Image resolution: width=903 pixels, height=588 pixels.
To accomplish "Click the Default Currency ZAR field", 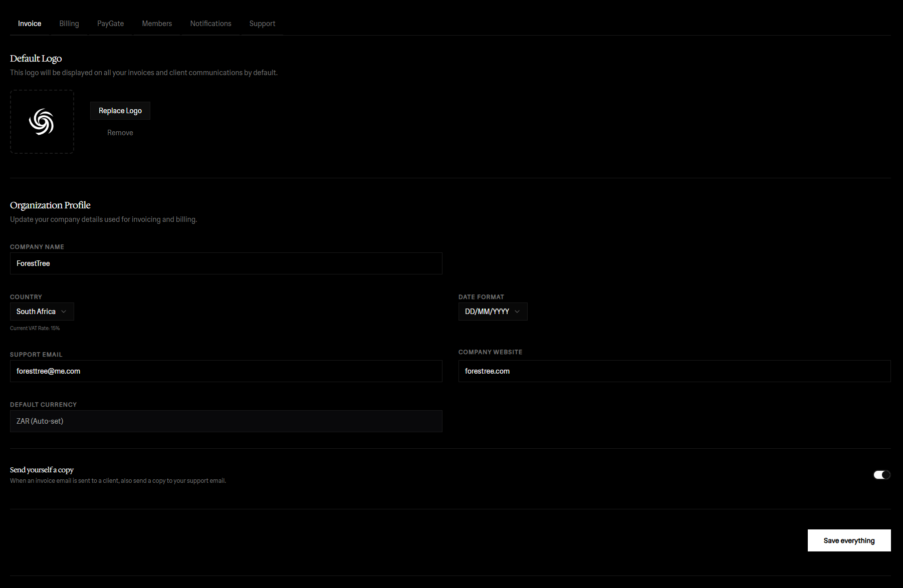I will [225, 421].
